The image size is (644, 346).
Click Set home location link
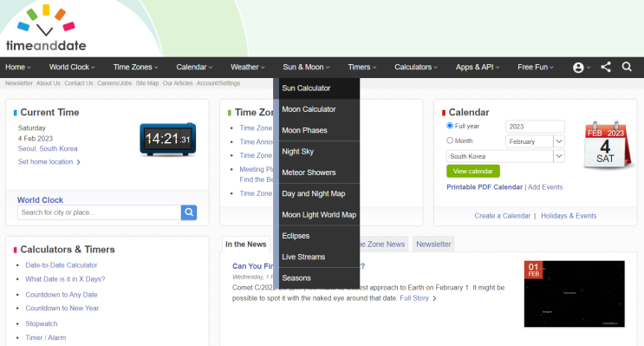(x=45, y=162)
